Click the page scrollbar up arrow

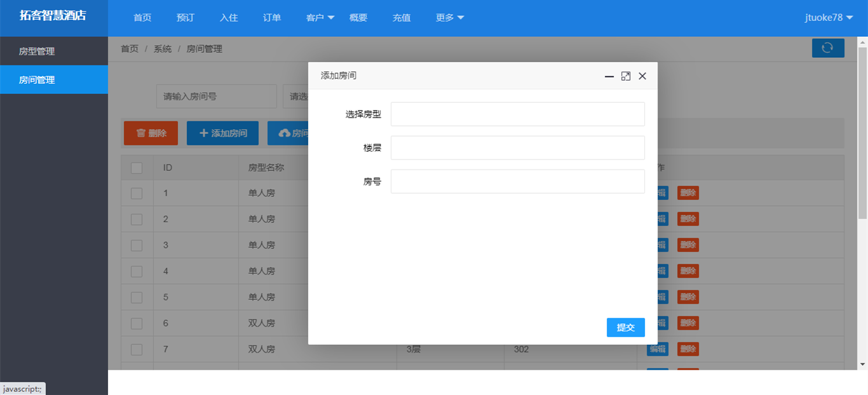click(862, 42)
